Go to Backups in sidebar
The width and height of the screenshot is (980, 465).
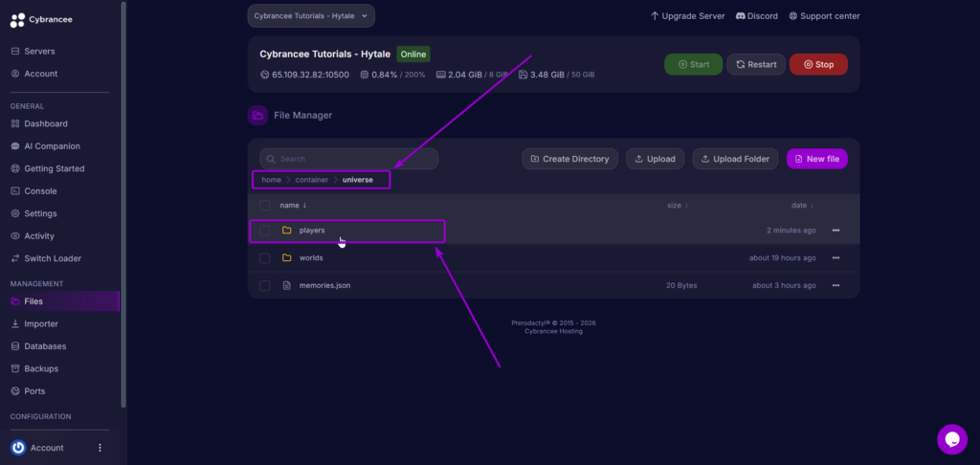41,368
